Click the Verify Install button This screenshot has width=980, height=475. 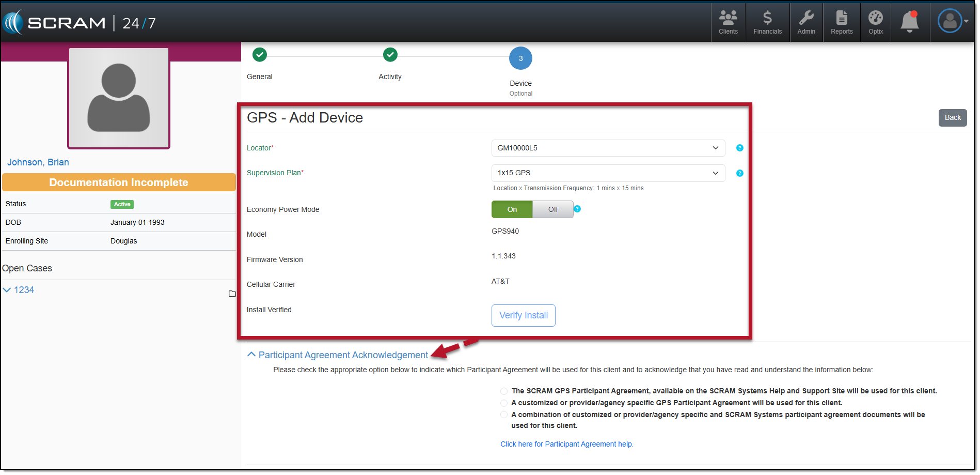pos(523,315)
